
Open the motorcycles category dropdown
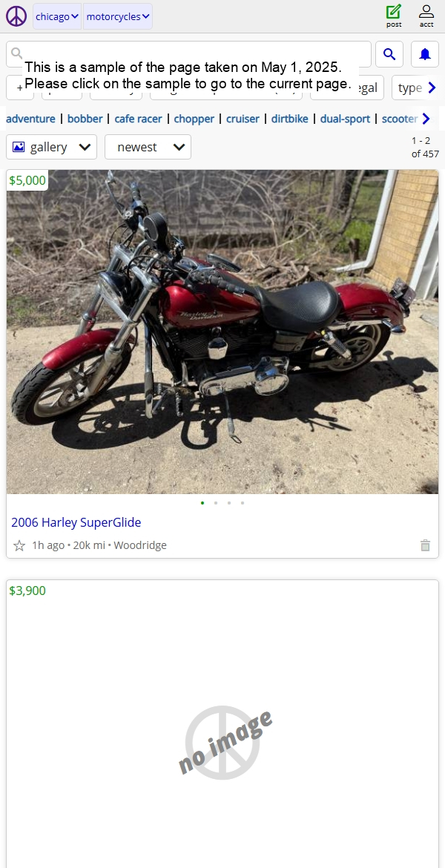(x=118, y=16)
